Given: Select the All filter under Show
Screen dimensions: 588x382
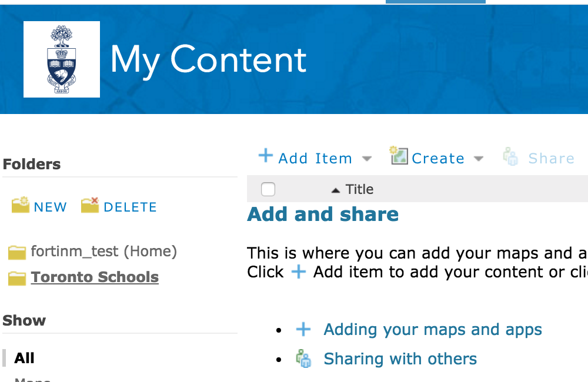Looking at the screenshot, I should tap(24, 358).
